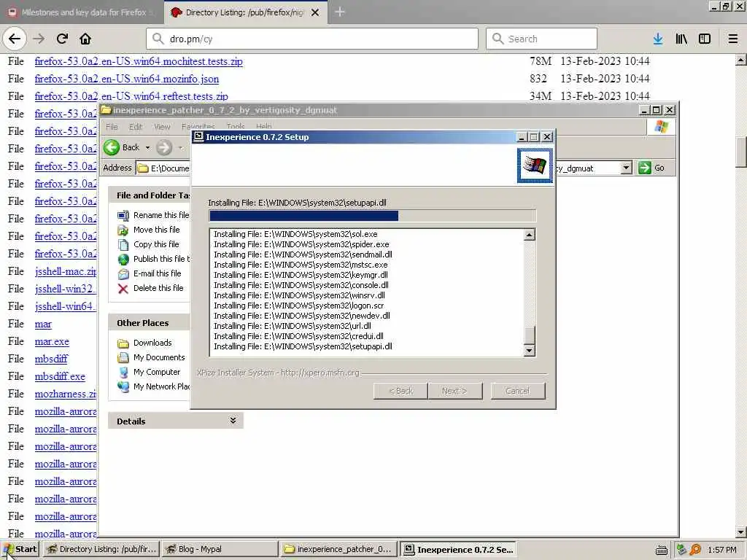
Task: Open the Firefox hamburger menu
Action: (733, 39)
